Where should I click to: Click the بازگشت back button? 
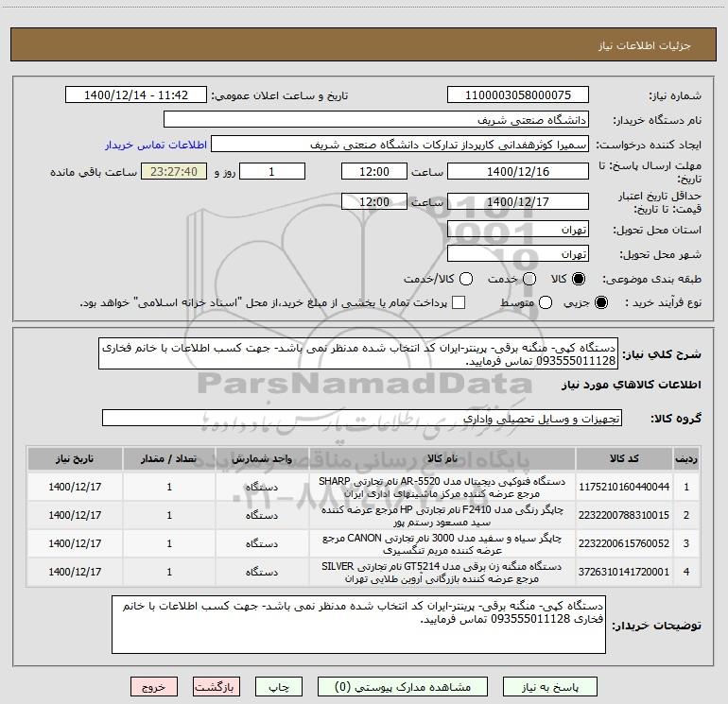217,687
